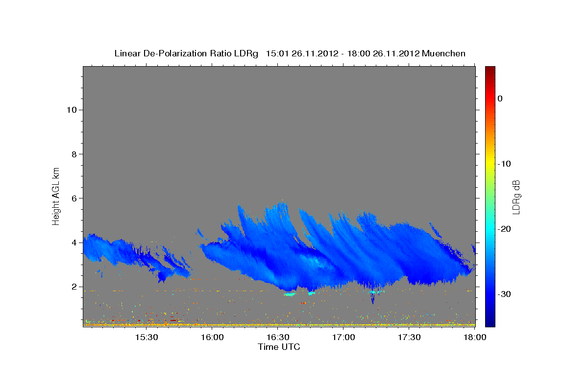Screen dimensions: 588x392
Task: Click the 'LDRg dB' colorbar label
Action: (x=515, y=196)
